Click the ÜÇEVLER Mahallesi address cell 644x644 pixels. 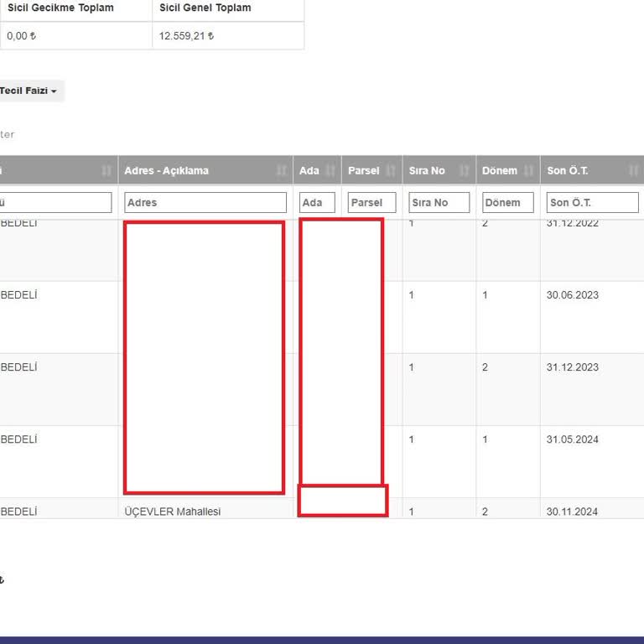click(173, 512)
